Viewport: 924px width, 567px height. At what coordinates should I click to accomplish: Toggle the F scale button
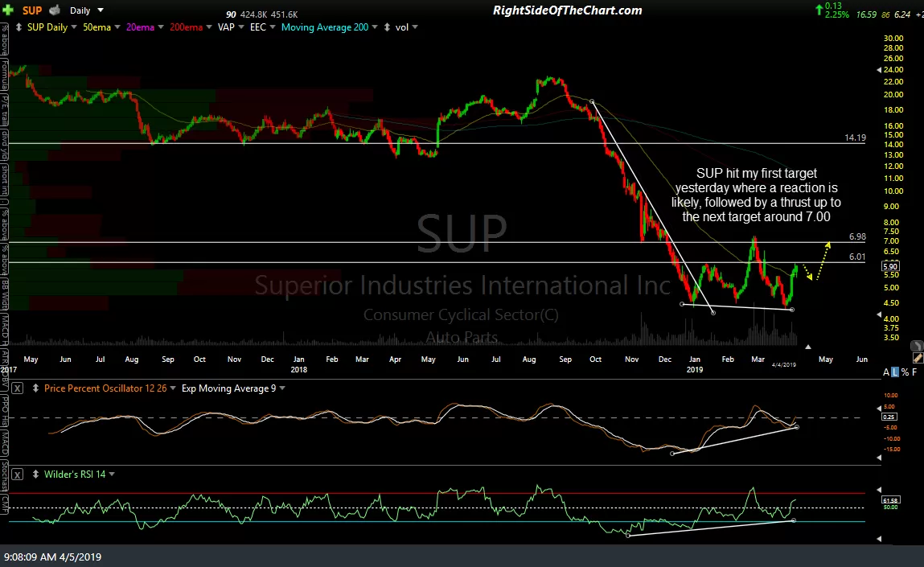914,372
